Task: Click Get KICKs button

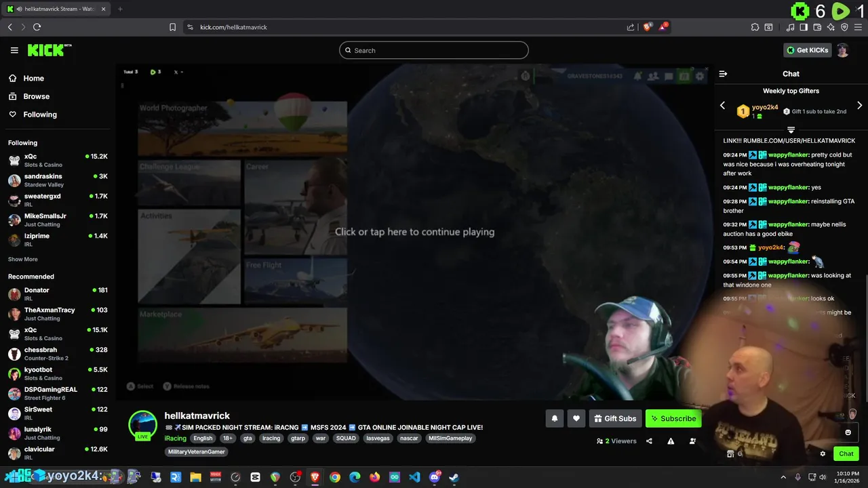Action: [807, 50]
